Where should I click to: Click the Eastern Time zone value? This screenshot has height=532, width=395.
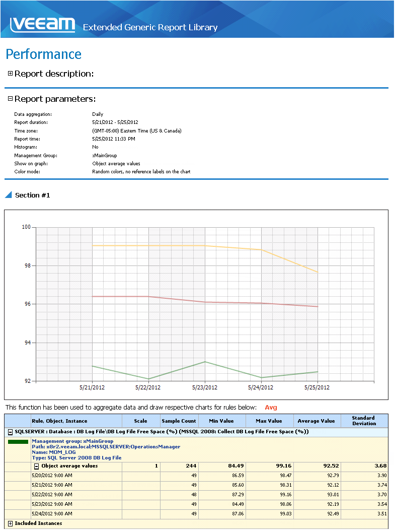pos(137,130)
